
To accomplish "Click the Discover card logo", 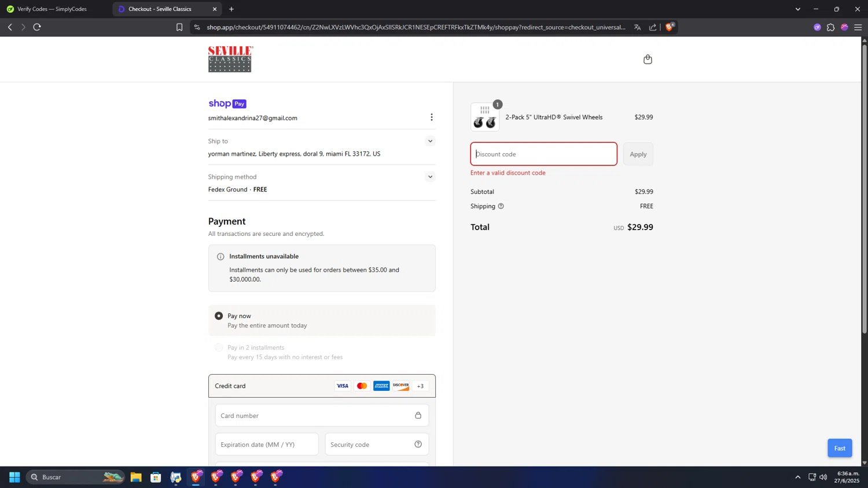I will pyautogui.click(x=401, y=386).
